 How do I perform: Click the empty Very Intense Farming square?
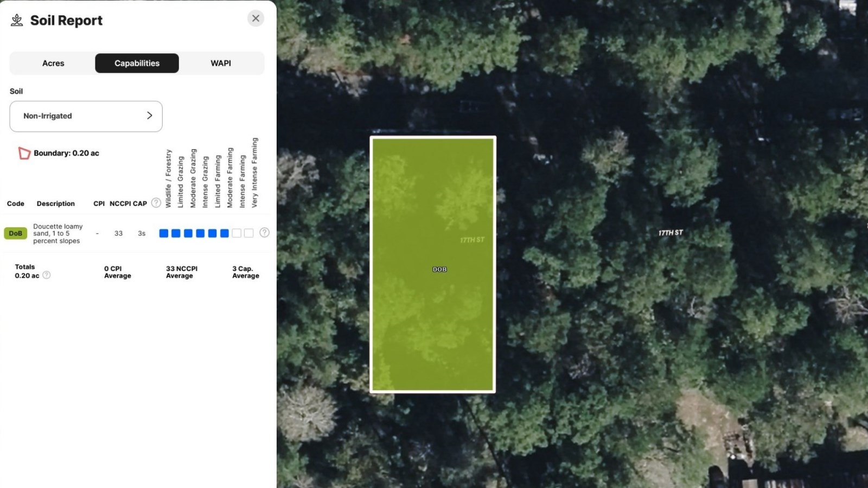(x=248, y=233)
